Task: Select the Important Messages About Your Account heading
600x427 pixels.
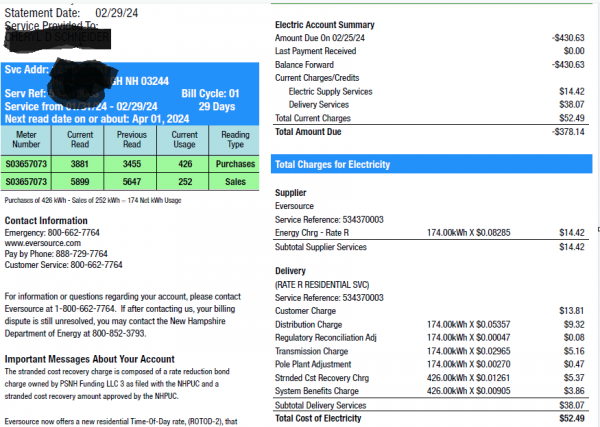Action: pyautogui.click(x=90, y=359)
